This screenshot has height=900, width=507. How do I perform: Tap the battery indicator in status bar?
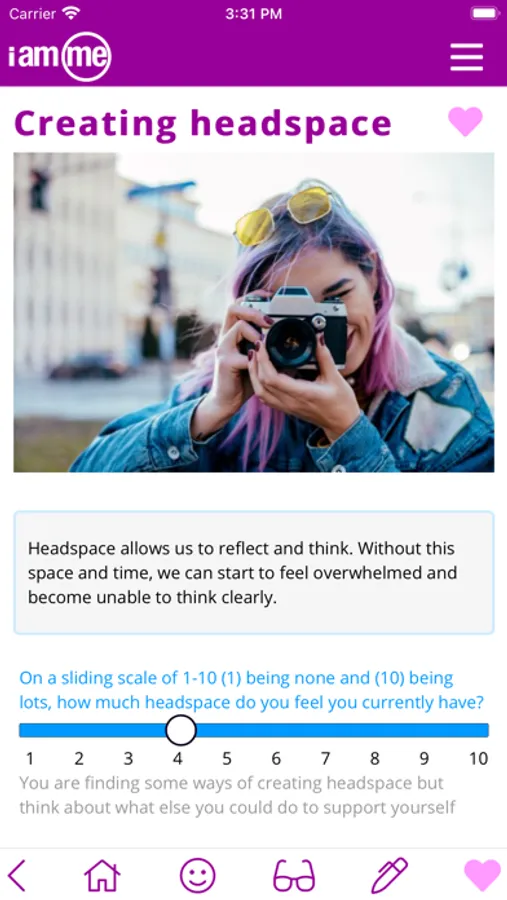(485, 14)
